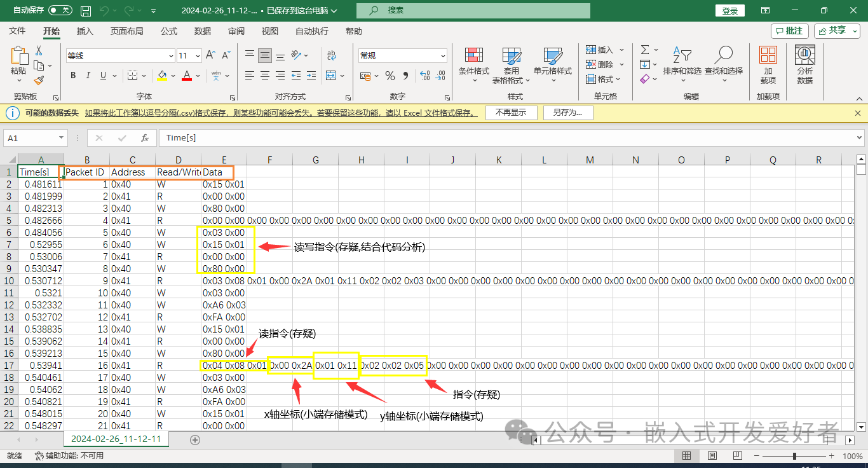This screenshot has width=868, height=468.
Task: Click the Borders icon
Action: coord(132,76)
